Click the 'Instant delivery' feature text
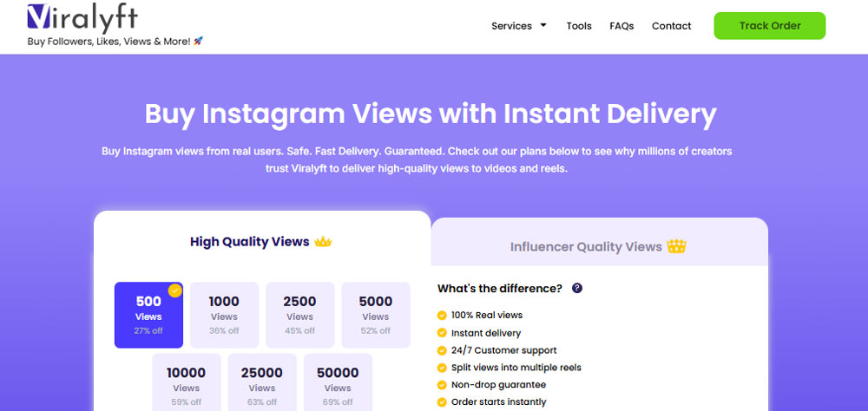This screenshot has height=411, width=868. coord(486,333)
